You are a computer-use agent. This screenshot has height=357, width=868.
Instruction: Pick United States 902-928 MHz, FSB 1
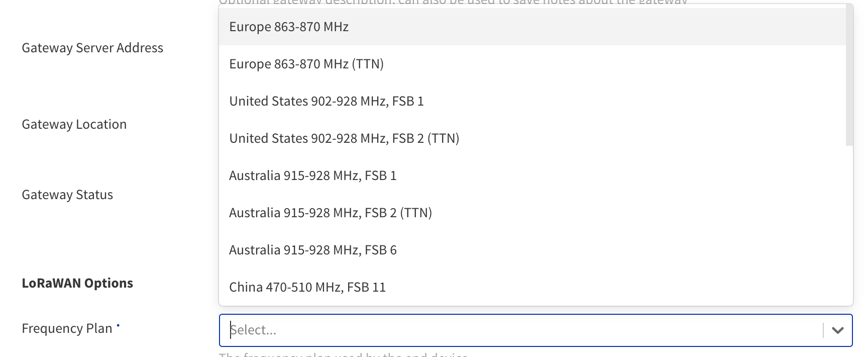click(x=327, y=101)
